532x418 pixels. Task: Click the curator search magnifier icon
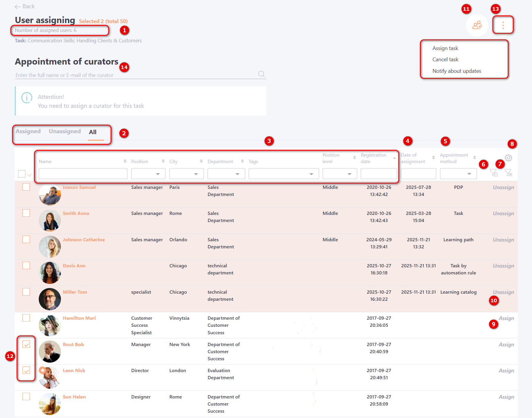(x=261, y=74)
